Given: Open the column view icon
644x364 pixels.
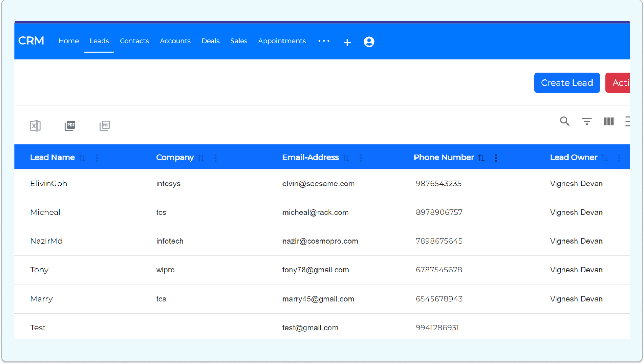Looking at the screenshot, I should (x=608, y=121).
